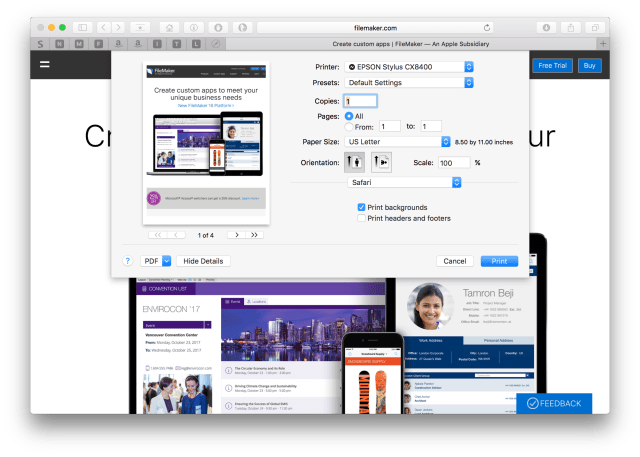
Task: Toggle Print backgrounds checkbox
Action: tap(361, 207)
